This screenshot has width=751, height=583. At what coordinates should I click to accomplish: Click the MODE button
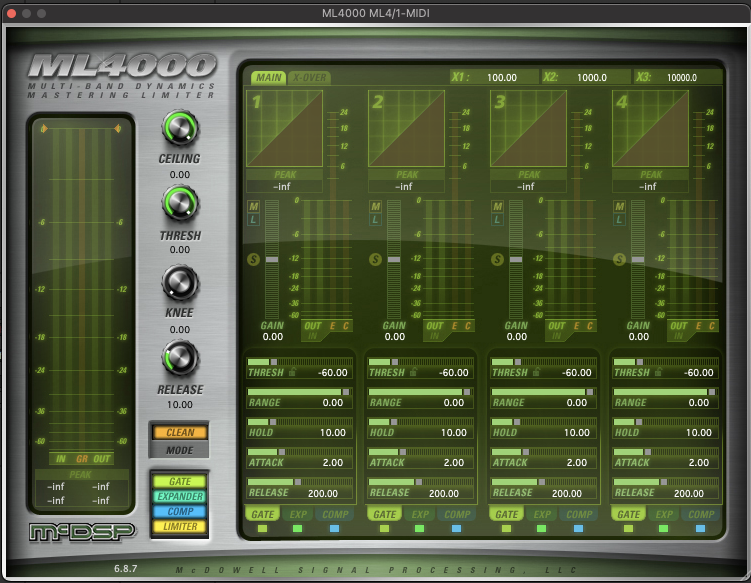click(180, 450)
